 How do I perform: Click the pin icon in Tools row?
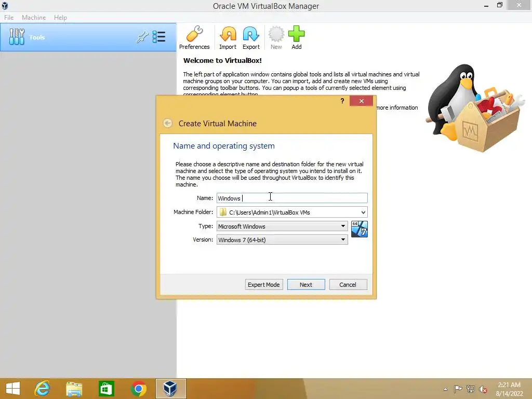click(142, 37)
